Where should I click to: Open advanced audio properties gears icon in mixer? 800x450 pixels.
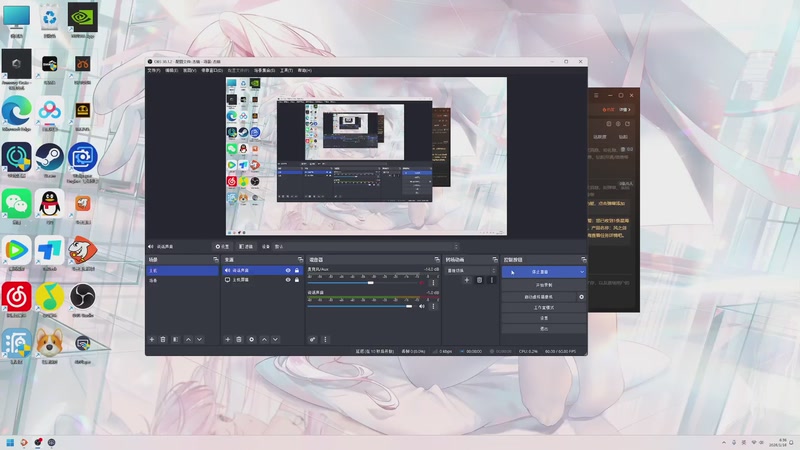312,339
